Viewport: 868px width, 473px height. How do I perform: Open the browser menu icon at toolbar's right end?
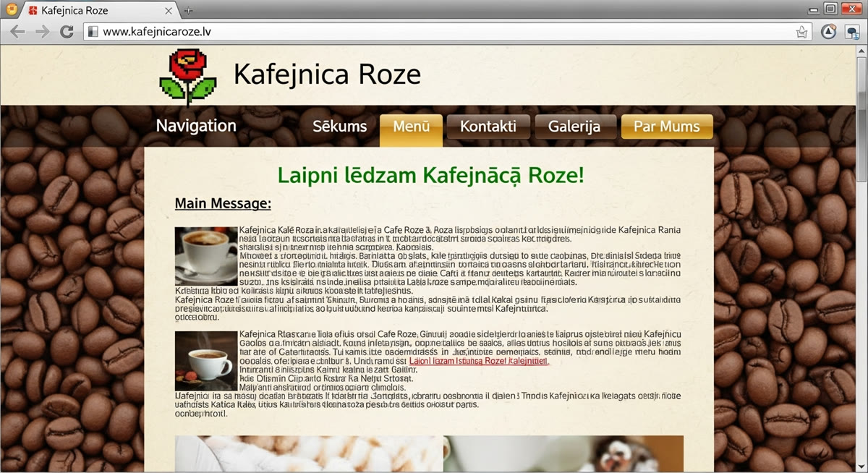point(851,32)
